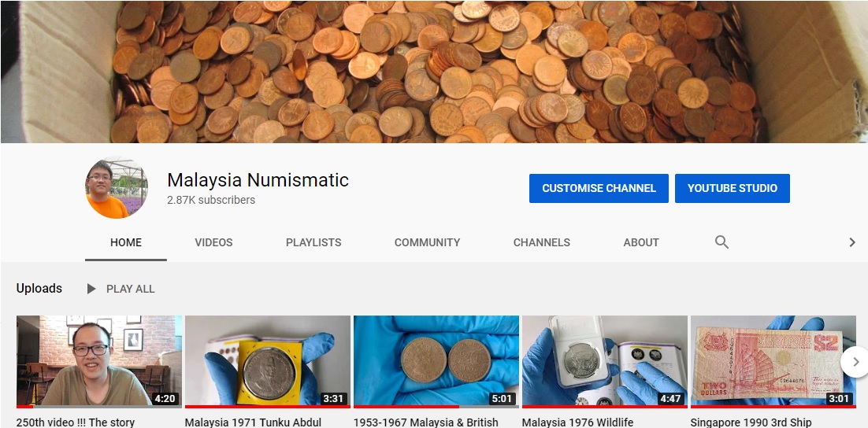
Task: Click the Malaysia Numismatic channel name
Action: point(258,179)
